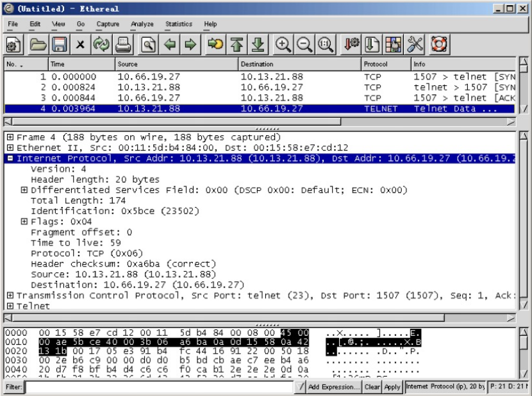Image resolution: width=532 pixels, height=396 pixels.
Task: Open the Statistics menu
Action: pyautogui.click(x=179, y=24)
